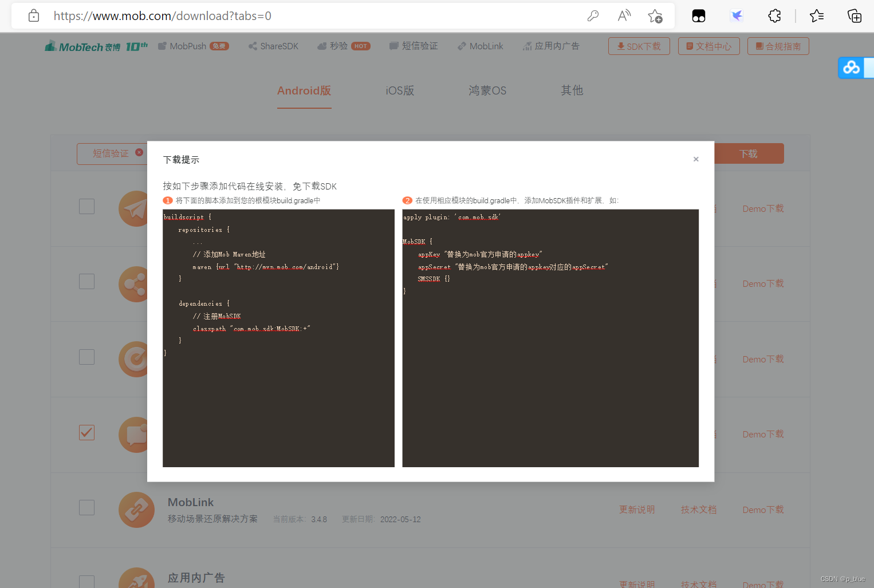
Task: Click the SMSSDK {} line in code
Action: (434, 279)
